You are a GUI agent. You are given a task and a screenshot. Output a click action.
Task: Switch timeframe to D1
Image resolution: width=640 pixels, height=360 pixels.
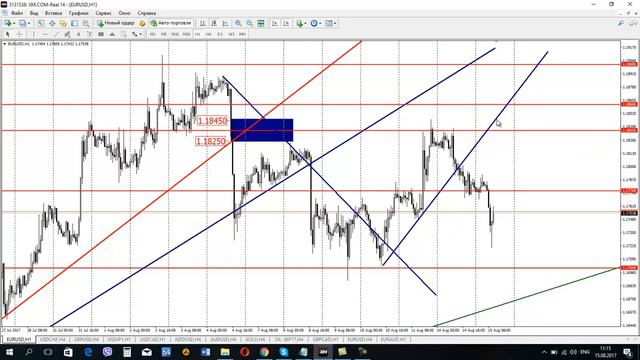point(220,34)
